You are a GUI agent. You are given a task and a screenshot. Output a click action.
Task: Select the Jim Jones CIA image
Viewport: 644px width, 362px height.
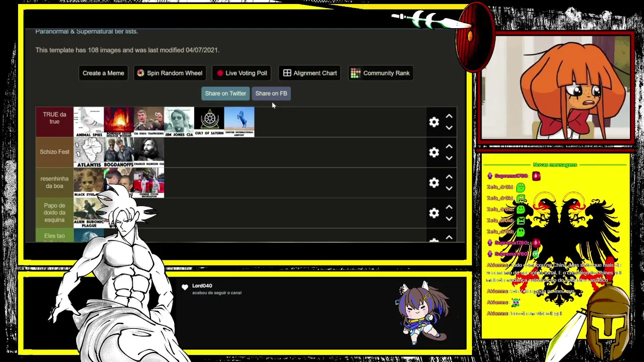click(x=179, y=122)
